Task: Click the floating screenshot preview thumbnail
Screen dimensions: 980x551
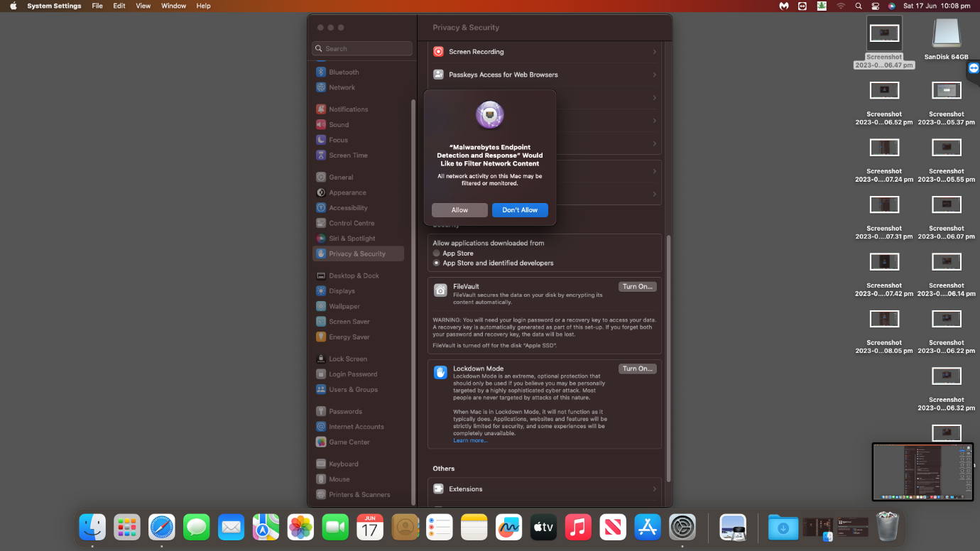Action: 922,471
